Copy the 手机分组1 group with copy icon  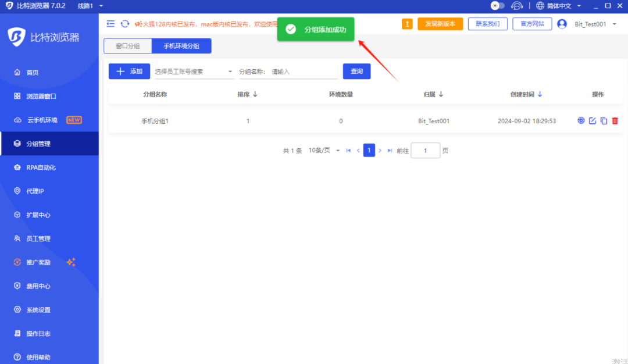604,120
